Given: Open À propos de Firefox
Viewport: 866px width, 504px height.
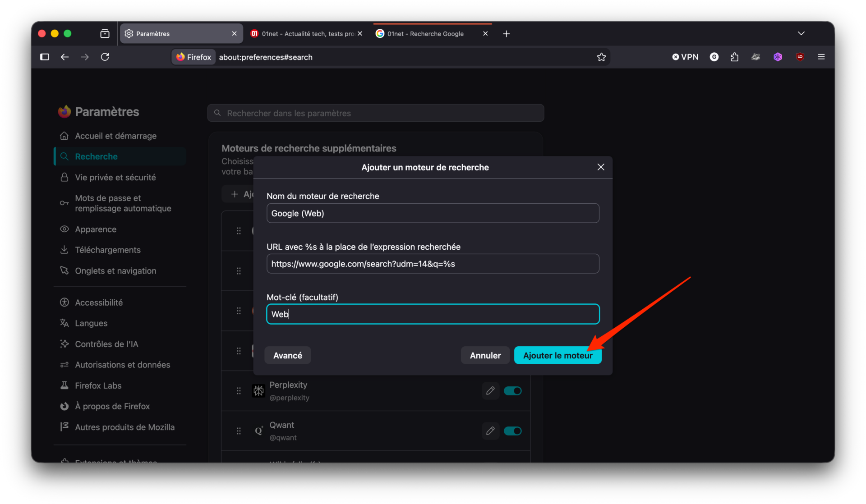Looking at the screenshot, I should click(120, 406).
